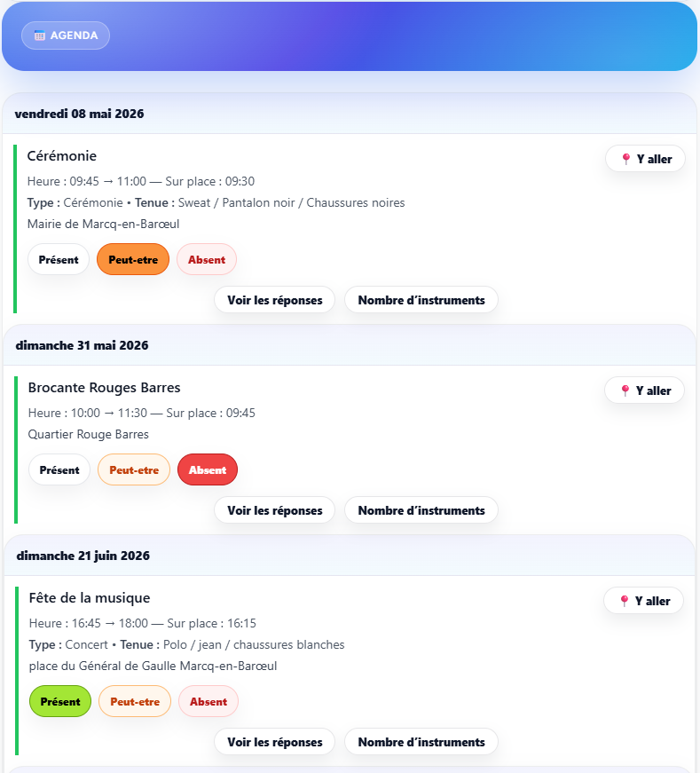Toggle Présent for Fête de la musique
The height and width of the screenshot is (773, 700).
point(60,702)
